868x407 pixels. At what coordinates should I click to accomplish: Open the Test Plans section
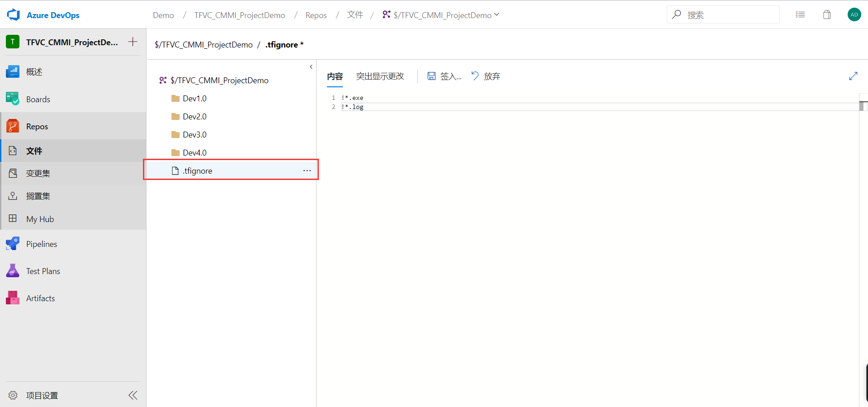coord(73,271)
